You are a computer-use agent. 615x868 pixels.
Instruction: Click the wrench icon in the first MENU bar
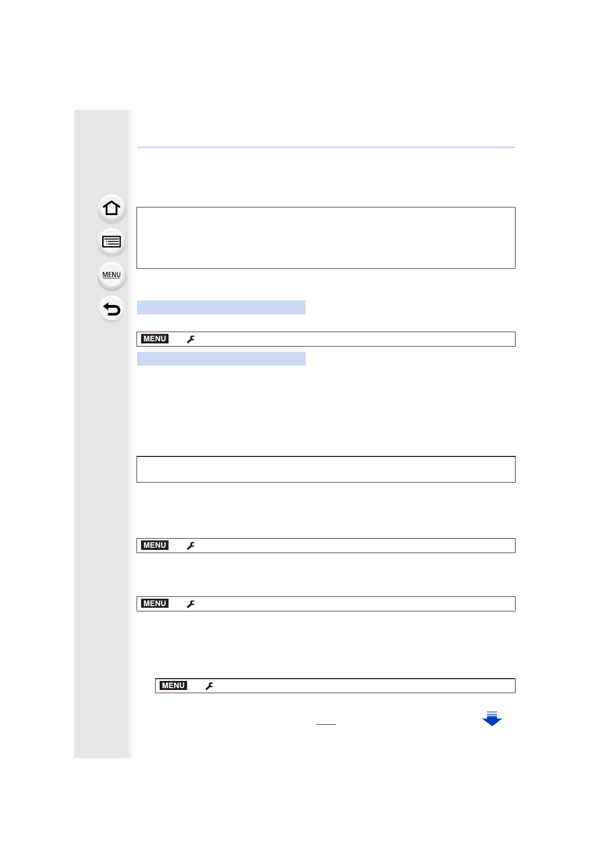(x=191, y=339)
